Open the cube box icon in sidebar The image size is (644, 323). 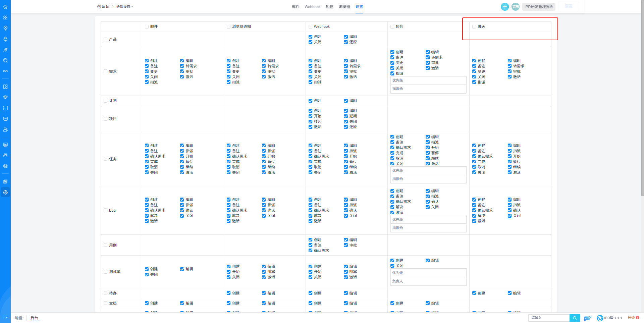click(x=5, y=166)
